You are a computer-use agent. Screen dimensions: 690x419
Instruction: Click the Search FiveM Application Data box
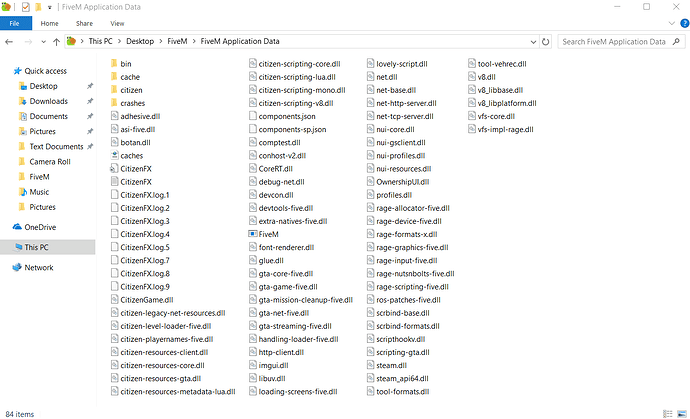(x=621, y=42)
